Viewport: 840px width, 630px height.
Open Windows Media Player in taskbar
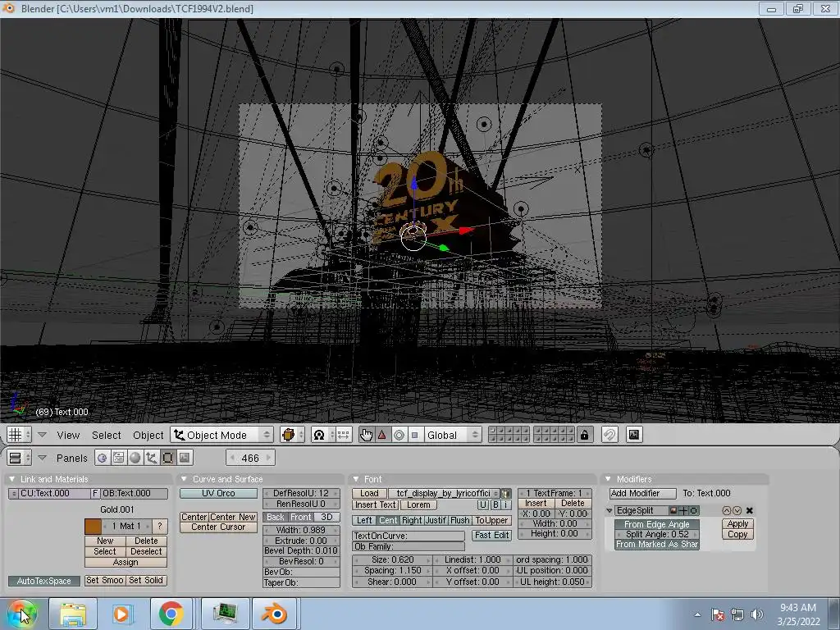click(x=121, y=614)
